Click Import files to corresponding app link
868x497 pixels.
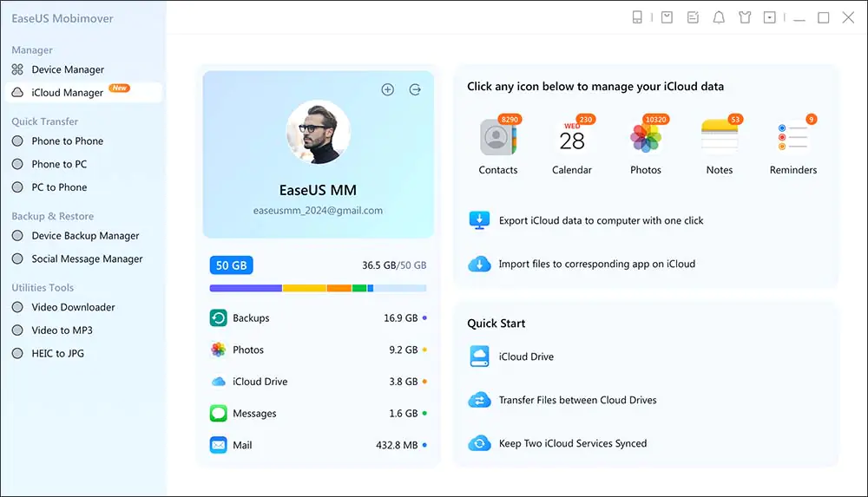597,264
